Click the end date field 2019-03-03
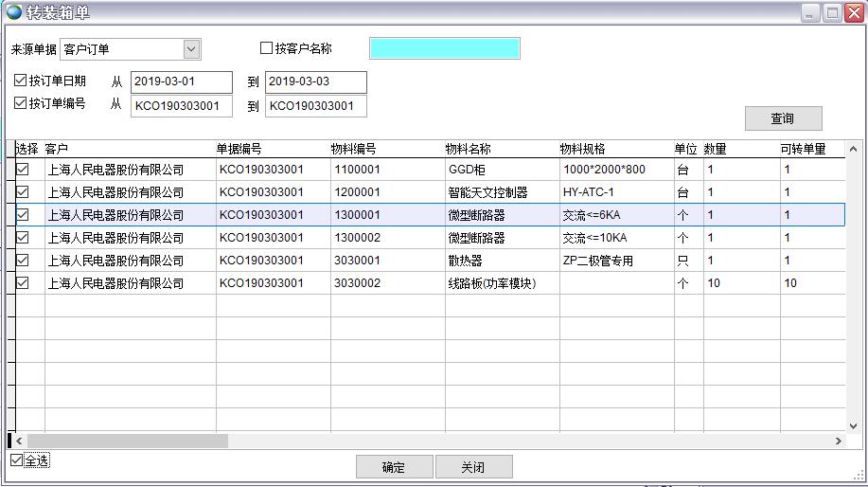 pyautogui.click(x=315, y=82)
